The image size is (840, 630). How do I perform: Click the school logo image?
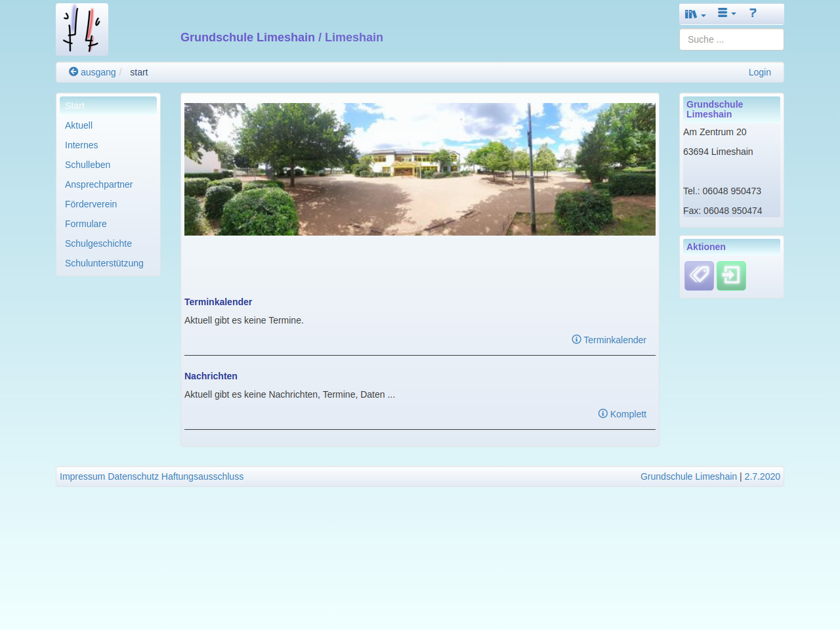pyautogui.click(x=82, y=30)
